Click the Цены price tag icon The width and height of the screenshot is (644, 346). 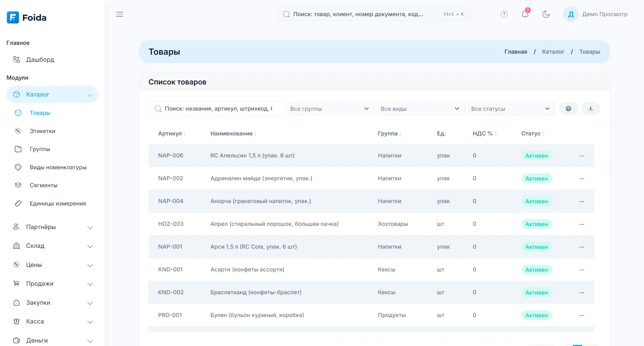pyautogui.click(x=16, y=265)
